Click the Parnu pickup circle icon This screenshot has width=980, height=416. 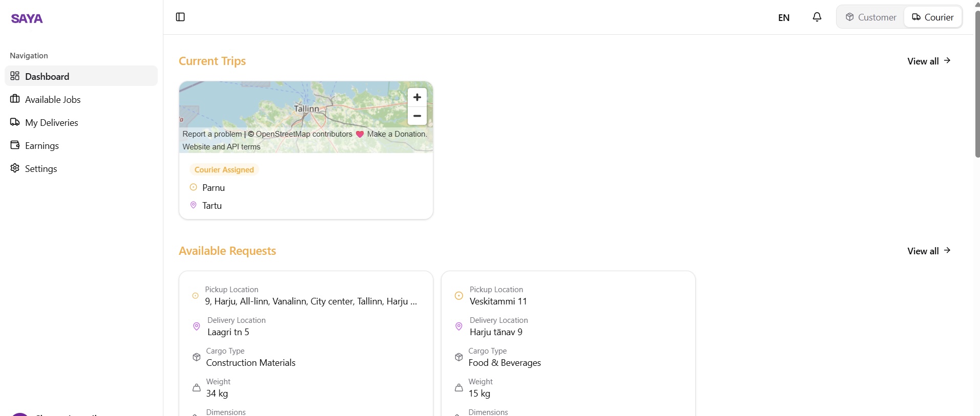coord(193,187)
